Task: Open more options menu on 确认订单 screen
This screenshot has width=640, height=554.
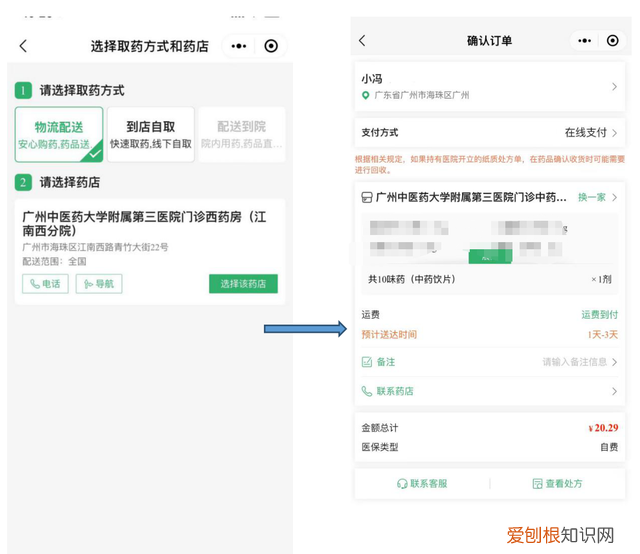Action: click(584, 40)
